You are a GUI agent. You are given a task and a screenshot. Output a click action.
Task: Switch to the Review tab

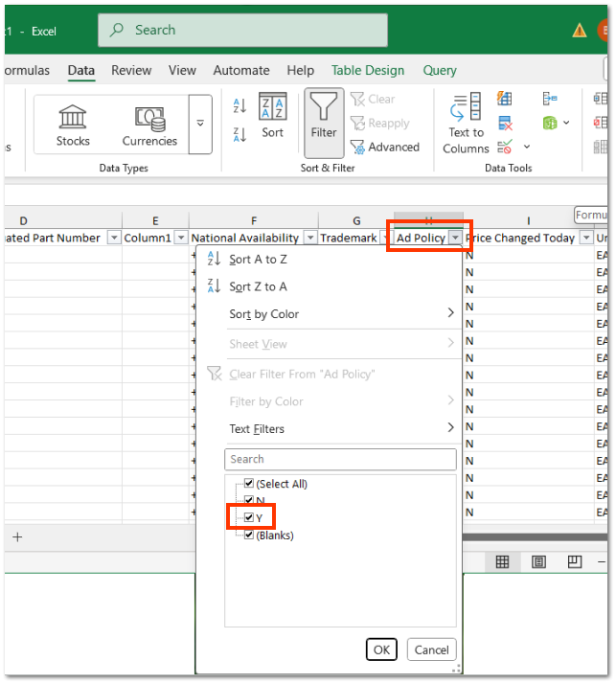click(131, 70)
